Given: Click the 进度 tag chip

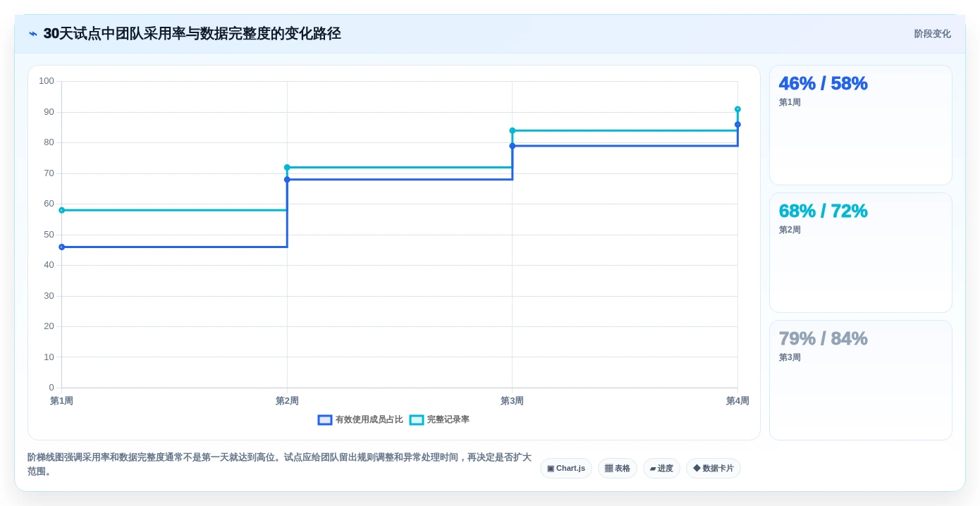Looking at the screenshot, I should 661,468.
